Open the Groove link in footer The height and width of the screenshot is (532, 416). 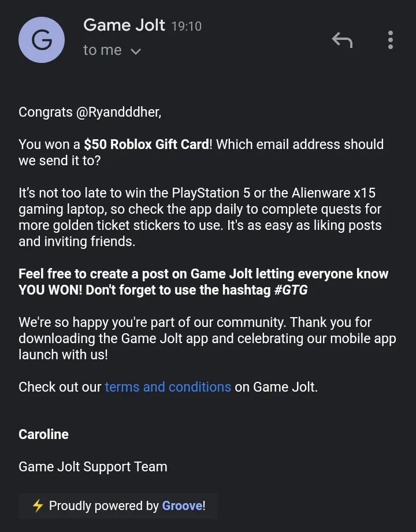click(182, 505)
